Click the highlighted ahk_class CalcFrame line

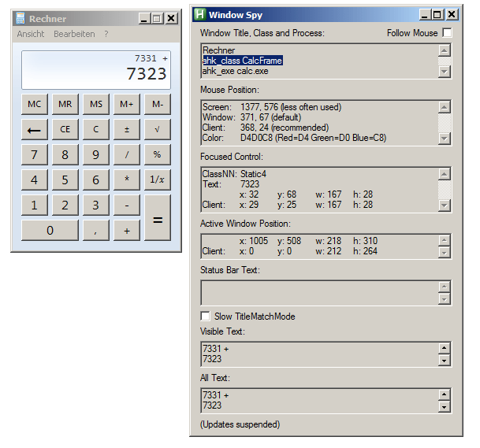[243, 61]
